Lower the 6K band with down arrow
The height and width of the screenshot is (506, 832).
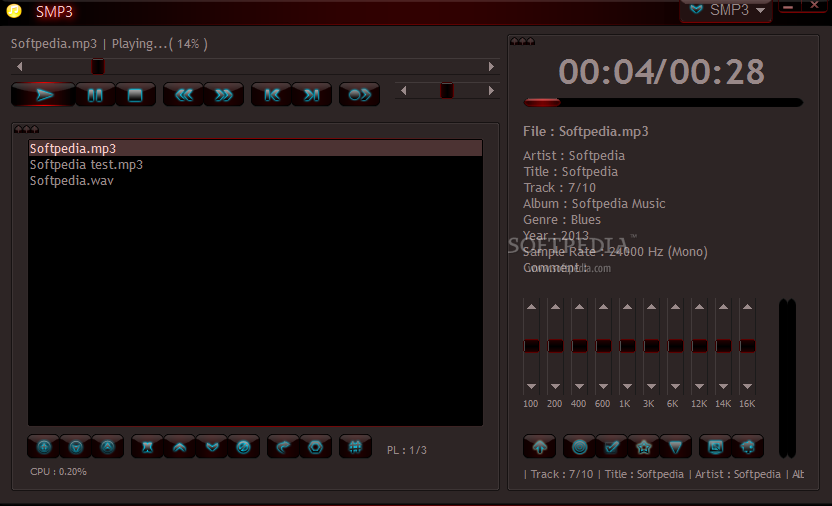click(x=675, y=387)
